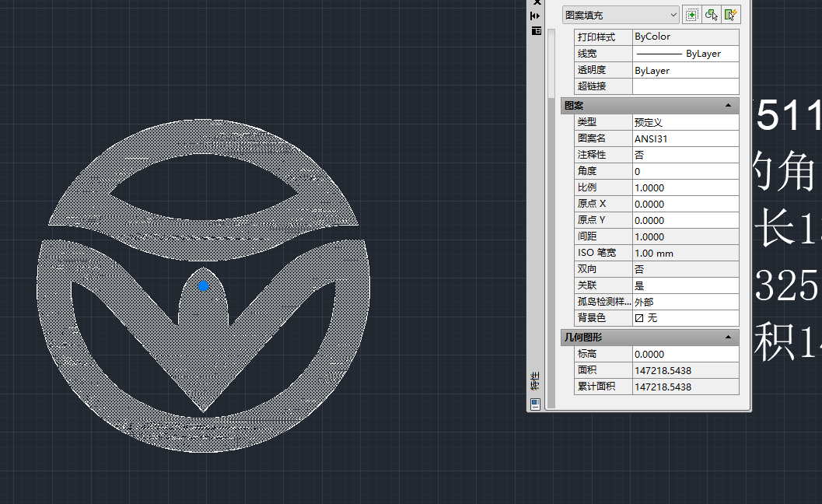
Task: Open the 图案填充 object type dropdown
Action: coord(621,16)
